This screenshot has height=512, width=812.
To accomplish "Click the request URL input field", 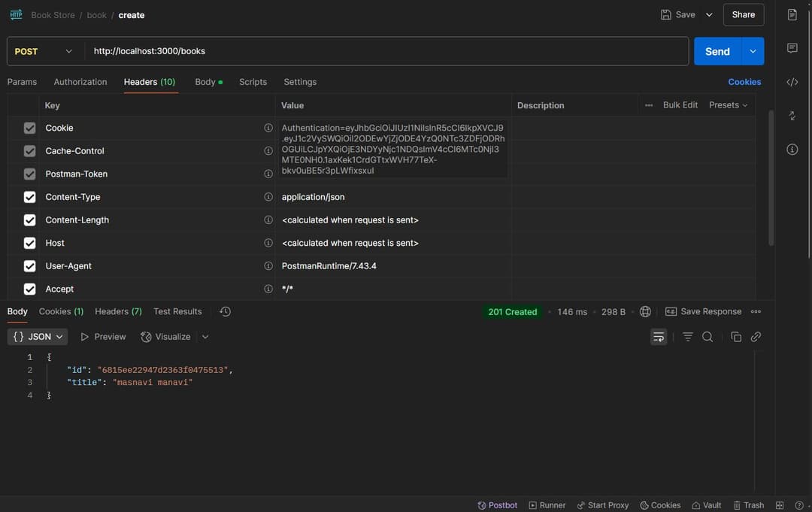I will pos(301,51).
